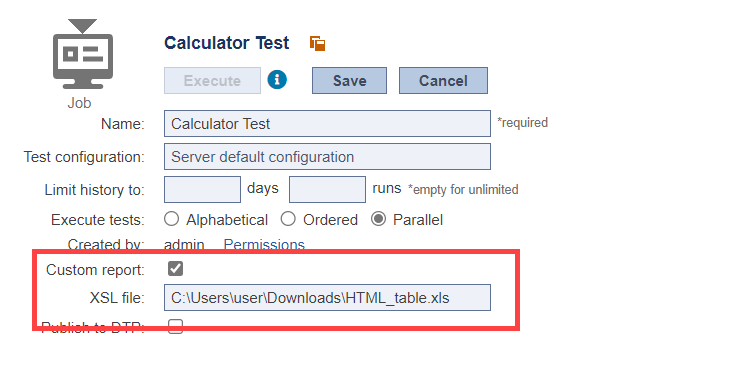This screenshot has width=735, height=368.
Task: Open the Test configuration field
Action: pyautogui.click(x=327, y=157)
